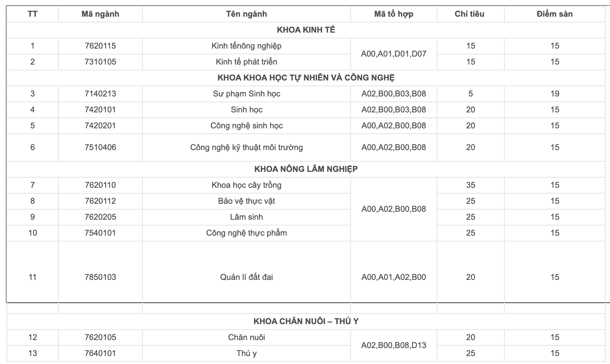Click the 'Quản lí đất đai' cell
This screenshot has height=364, width=610.
[x=246, y=277]
